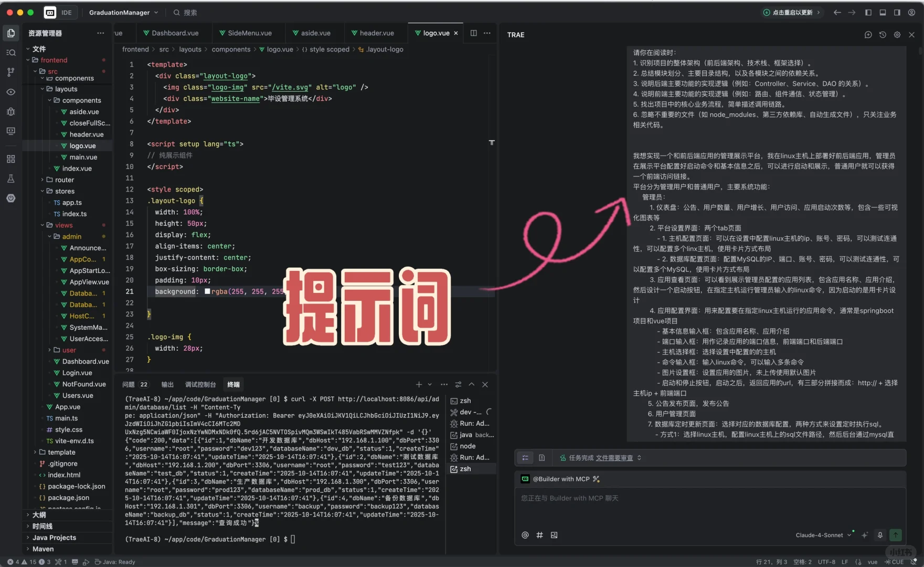Open the Source Control panel

(x=10, y=72)
